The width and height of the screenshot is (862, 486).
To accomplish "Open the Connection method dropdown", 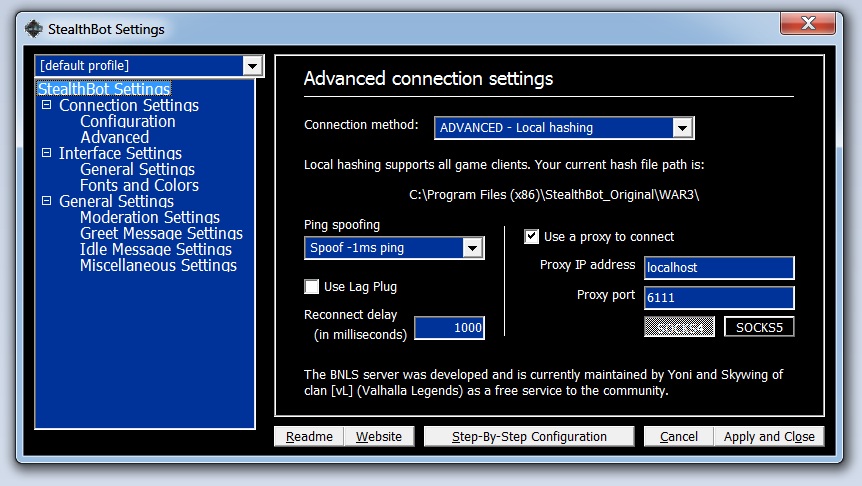I will [x=682, y=128].
